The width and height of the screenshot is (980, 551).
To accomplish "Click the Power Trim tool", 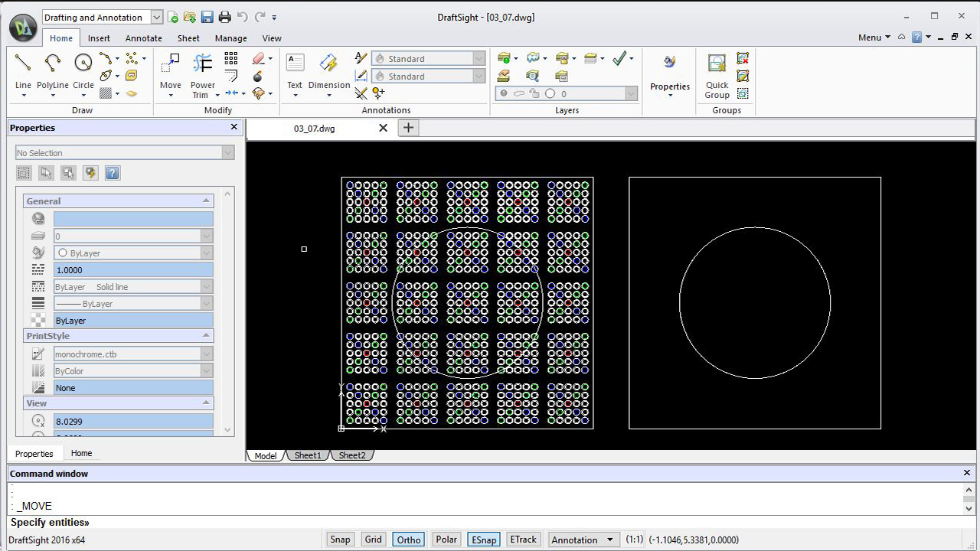I will point(202,64).
